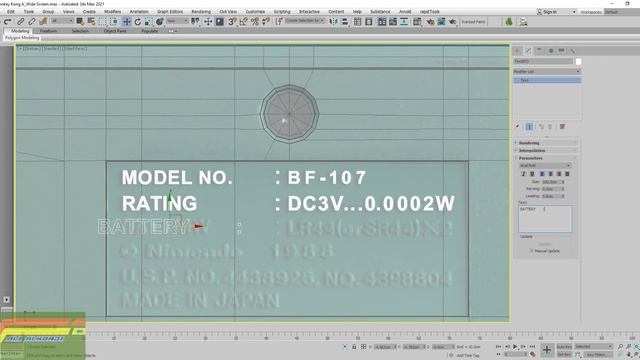
Task: Open the Modifier List dropdown
Action: pyautogui.click(x=547, y=71)
